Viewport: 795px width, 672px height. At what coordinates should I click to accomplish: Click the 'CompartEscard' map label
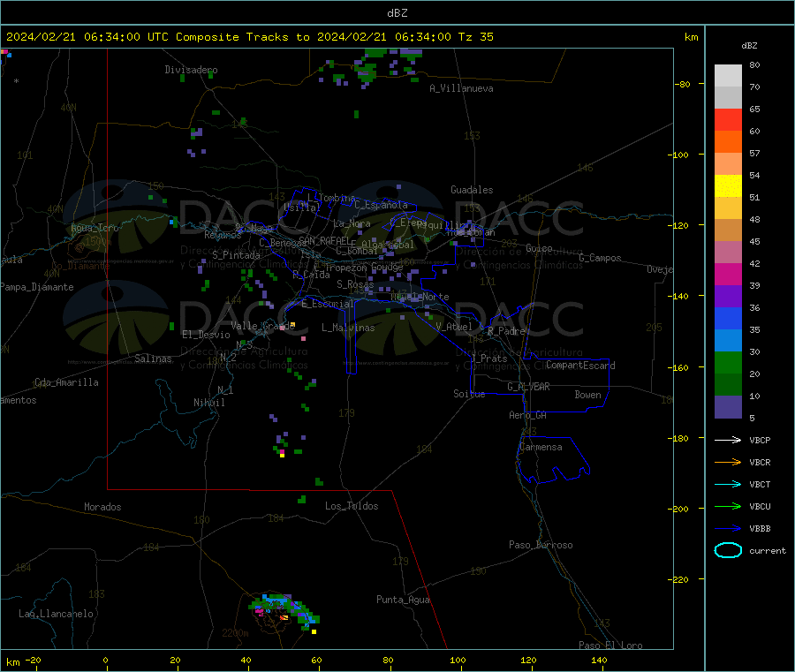580,366
